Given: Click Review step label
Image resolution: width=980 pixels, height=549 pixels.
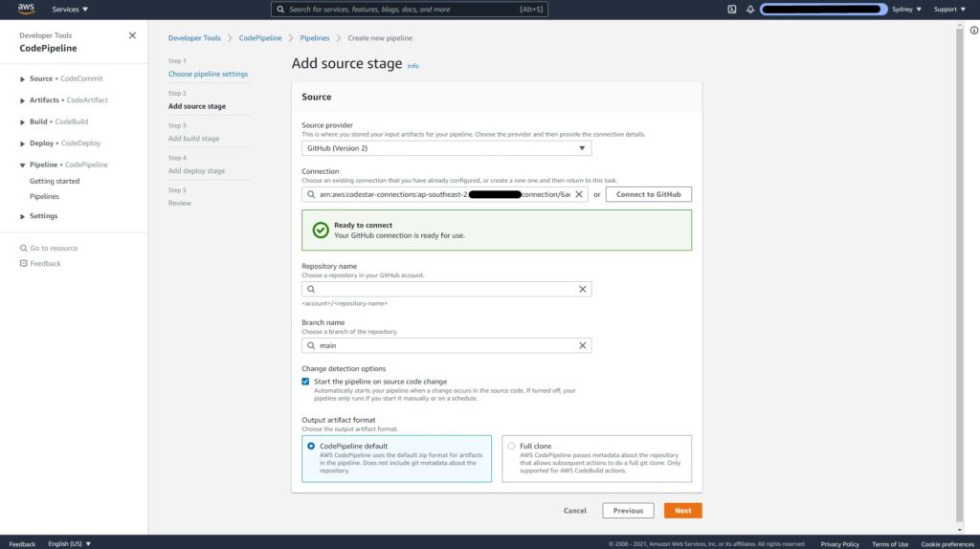Looking at the screenshot, I should coord(179,203).
